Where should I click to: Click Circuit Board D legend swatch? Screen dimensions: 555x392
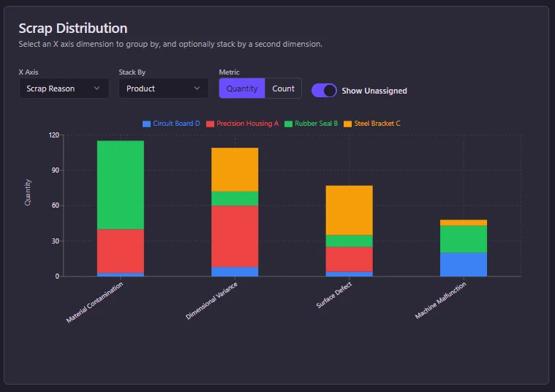[146, 124]
